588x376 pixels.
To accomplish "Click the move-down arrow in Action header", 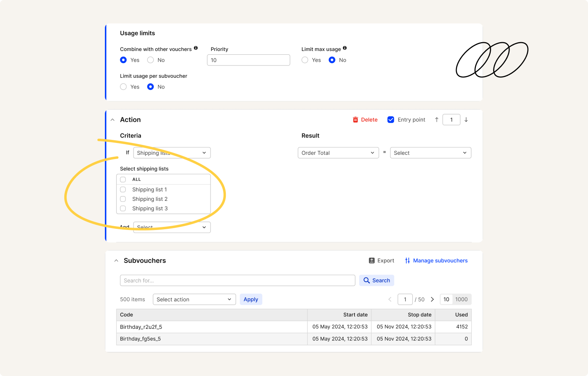I will pyautogui.click(x=466, y=120).
